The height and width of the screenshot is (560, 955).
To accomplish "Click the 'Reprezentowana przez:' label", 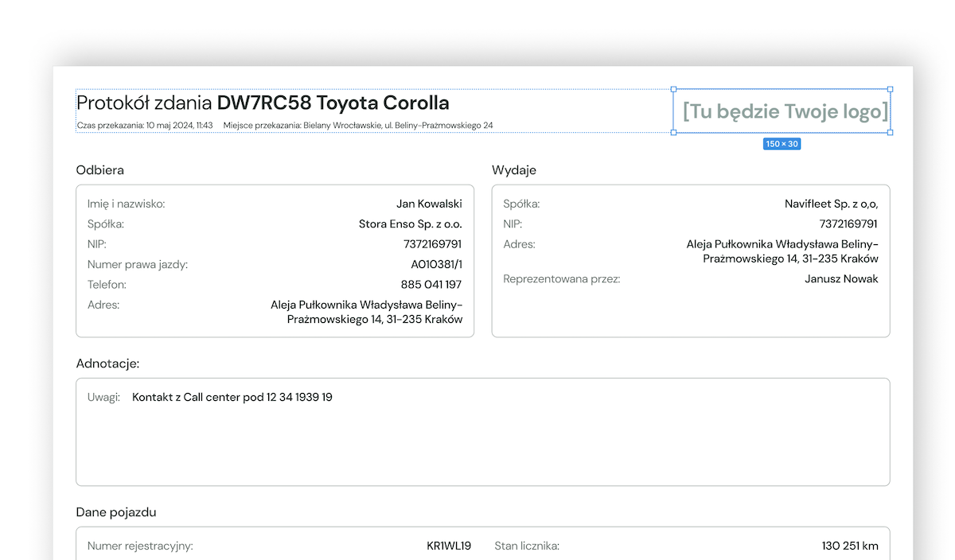I will (562, 279).
